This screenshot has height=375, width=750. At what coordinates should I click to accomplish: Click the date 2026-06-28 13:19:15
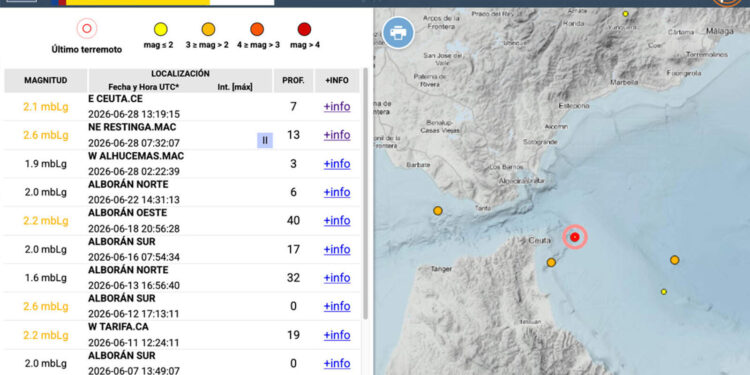(x=134, y=114)
